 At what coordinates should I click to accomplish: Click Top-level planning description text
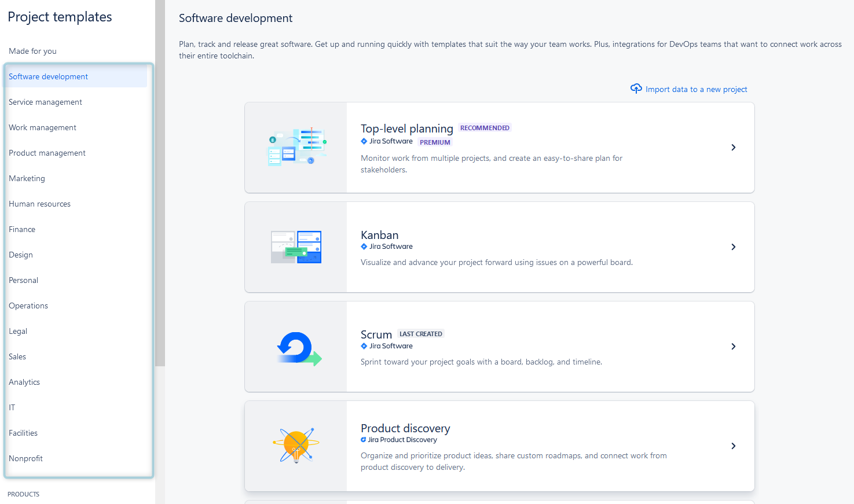tap(492, 164)
